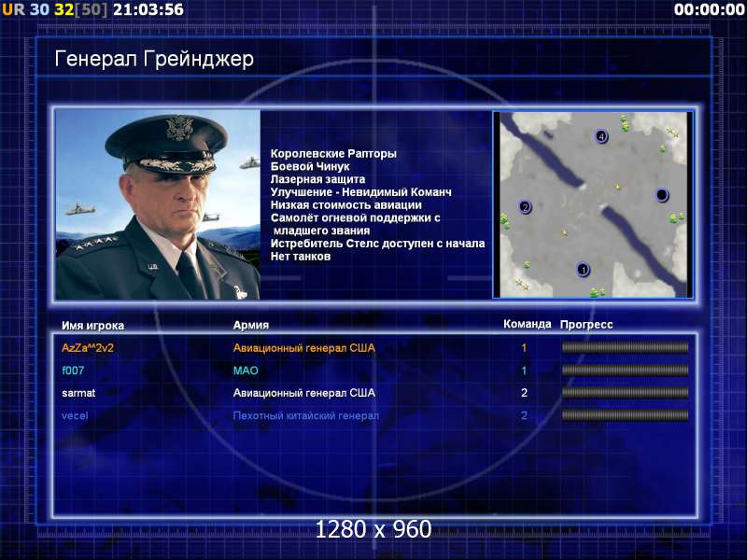Click "Низкая стоимость авиации" text
Screen dimensions: 747x560
(346, 204)
